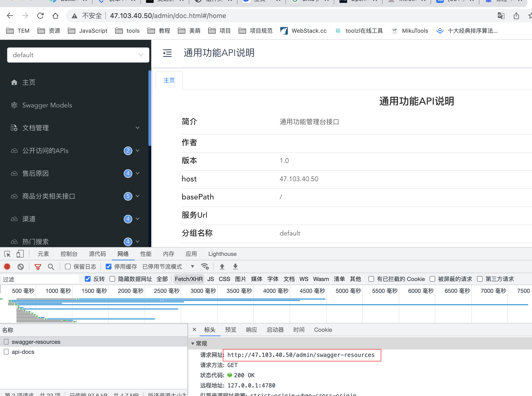
Task: Select the 主页 content tab
Action: coord(169,80)
